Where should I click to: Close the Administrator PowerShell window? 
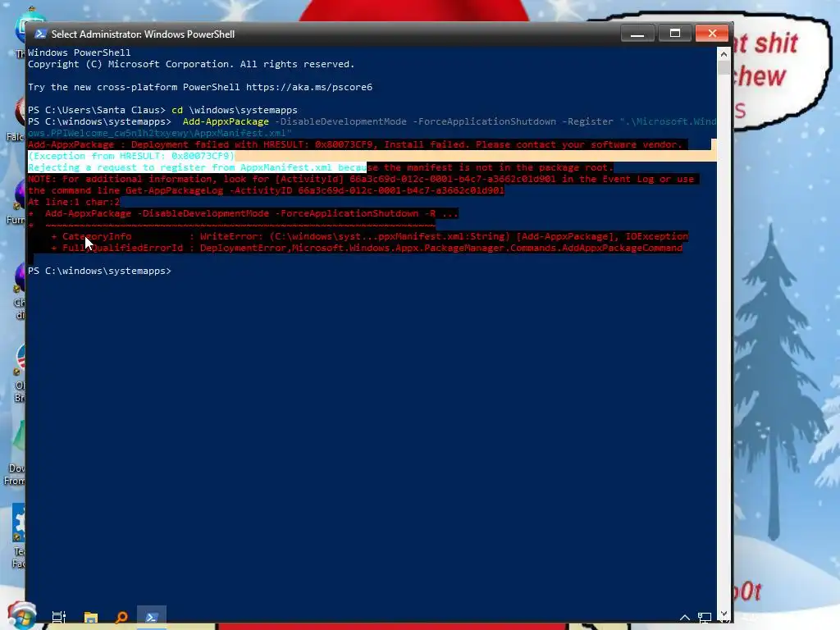pyautogui.click(x=712, y=33)
